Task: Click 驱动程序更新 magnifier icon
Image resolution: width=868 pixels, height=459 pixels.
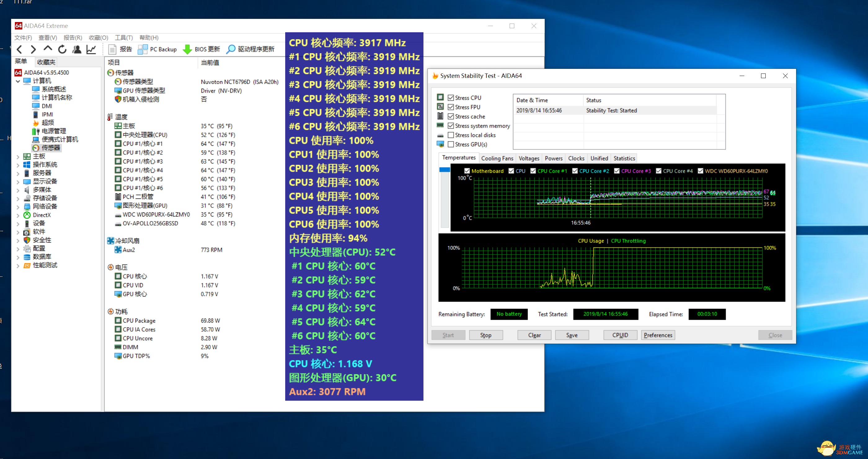Action: (231, 50)
